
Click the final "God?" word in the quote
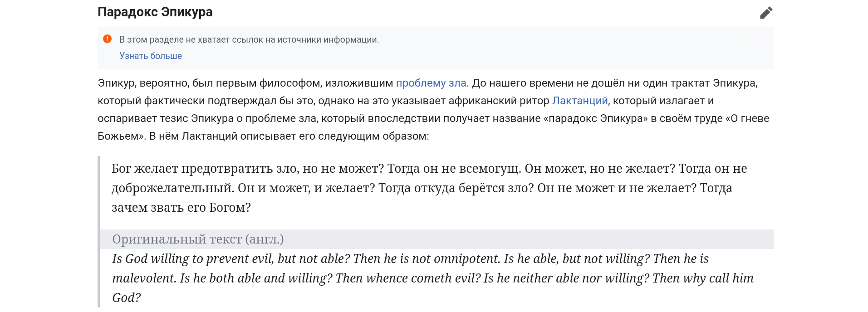pyautogui.click(x=126, y=298)
